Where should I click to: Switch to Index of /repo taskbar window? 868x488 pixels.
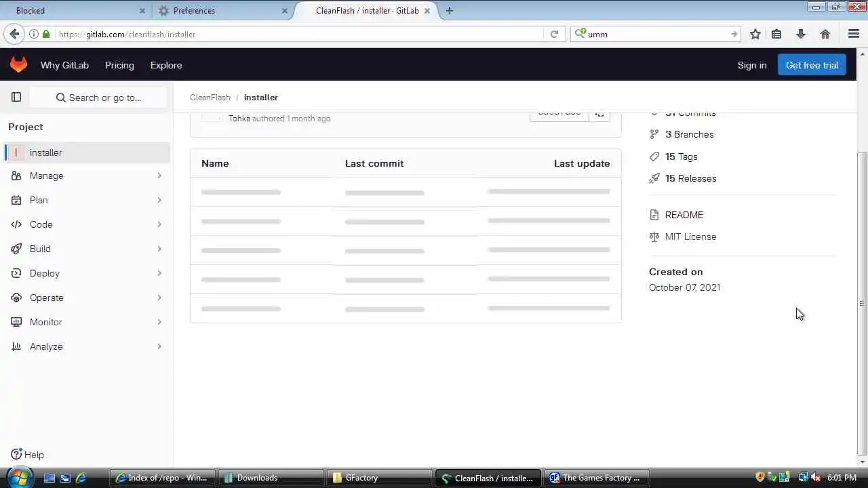point(163,478)
